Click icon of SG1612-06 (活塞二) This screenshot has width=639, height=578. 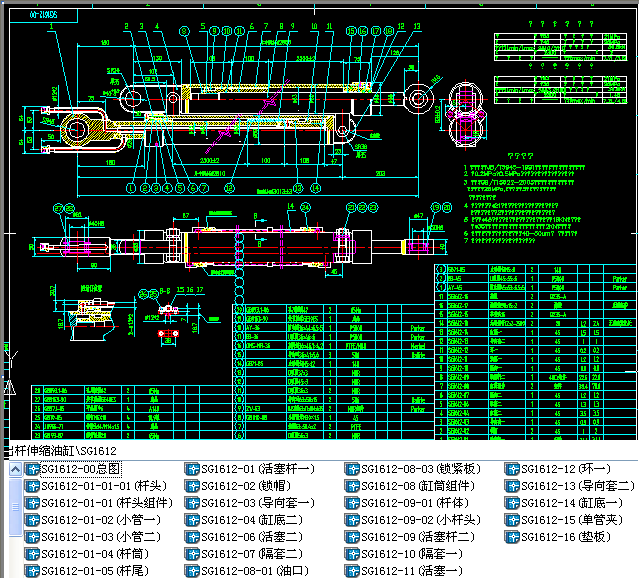pos(192,537)
